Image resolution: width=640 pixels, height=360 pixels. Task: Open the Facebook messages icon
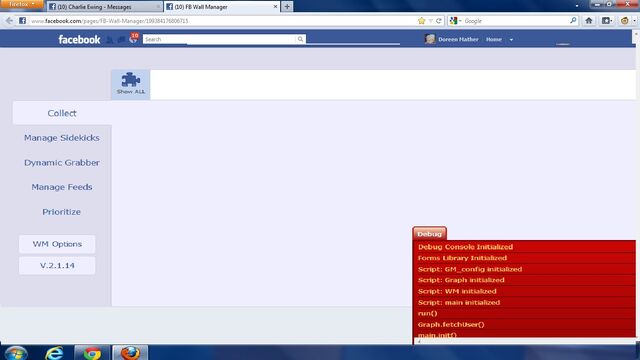[121, 40]
